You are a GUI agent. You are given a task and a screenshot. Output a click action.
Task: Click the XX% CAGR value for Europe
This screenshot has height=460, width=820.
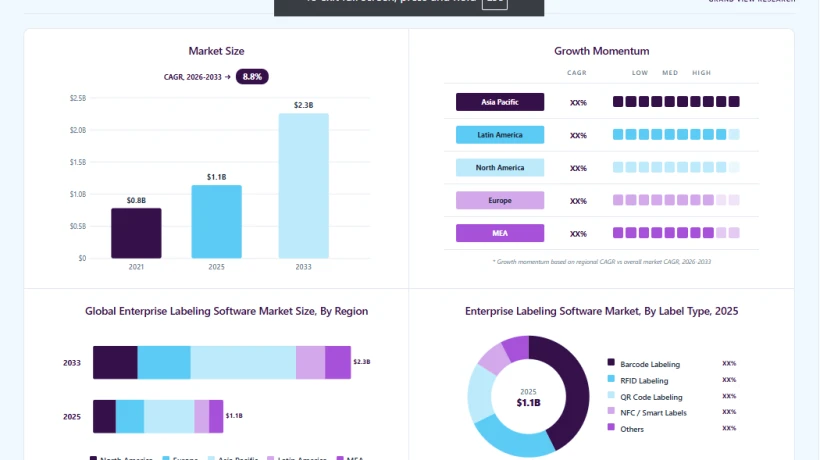pos(578,201)
